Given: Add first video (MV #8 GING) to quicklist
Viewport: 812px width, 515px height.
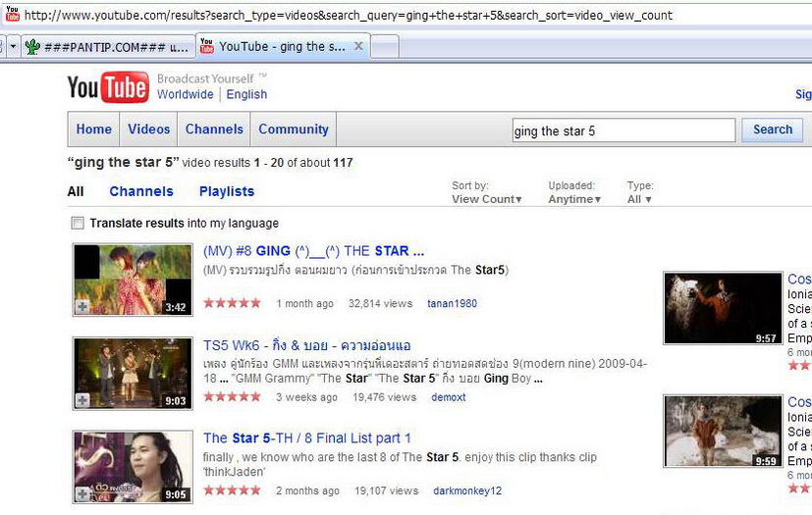Looking at the screenshot, I should point(82,307).
